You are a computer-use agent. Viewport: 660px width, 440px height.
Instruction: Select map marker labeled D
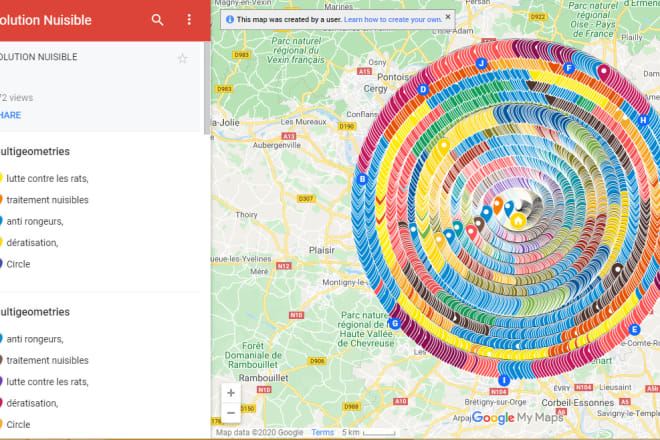(x=423, y=89)
